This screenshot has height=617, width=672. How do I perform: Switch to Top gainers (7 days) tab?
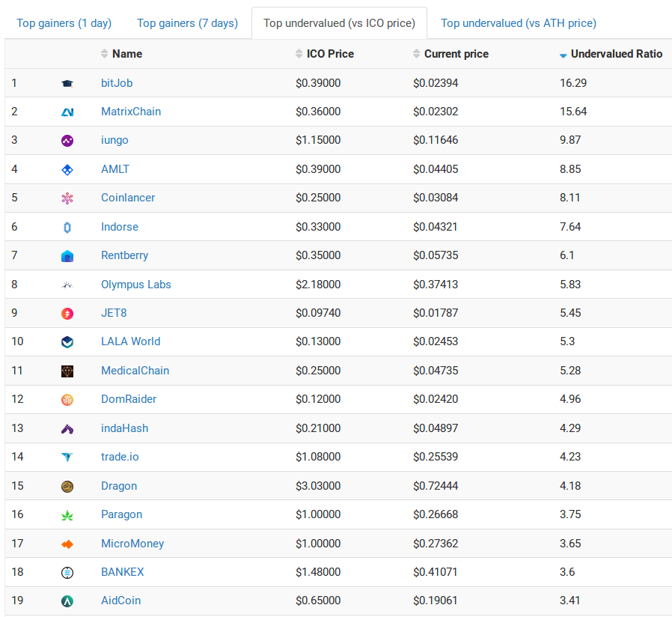187,22
